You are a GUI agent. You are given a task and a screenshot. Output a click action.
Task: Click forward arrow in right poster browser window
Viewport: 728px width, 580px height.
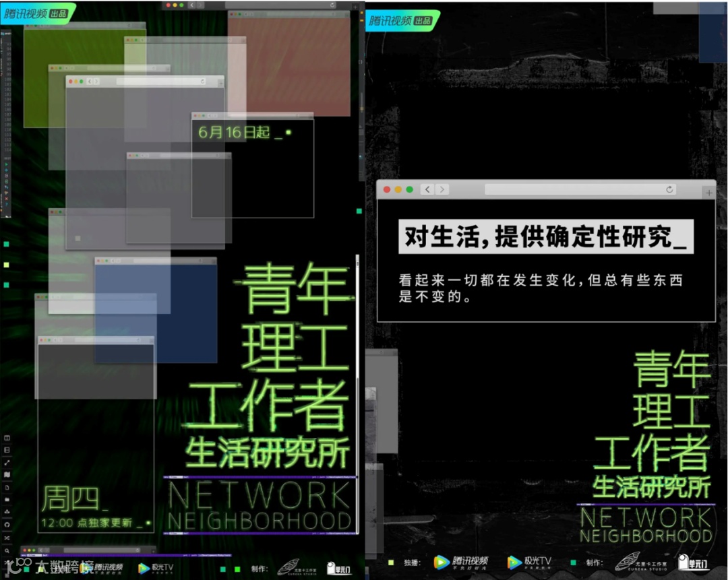coord(442,189)
